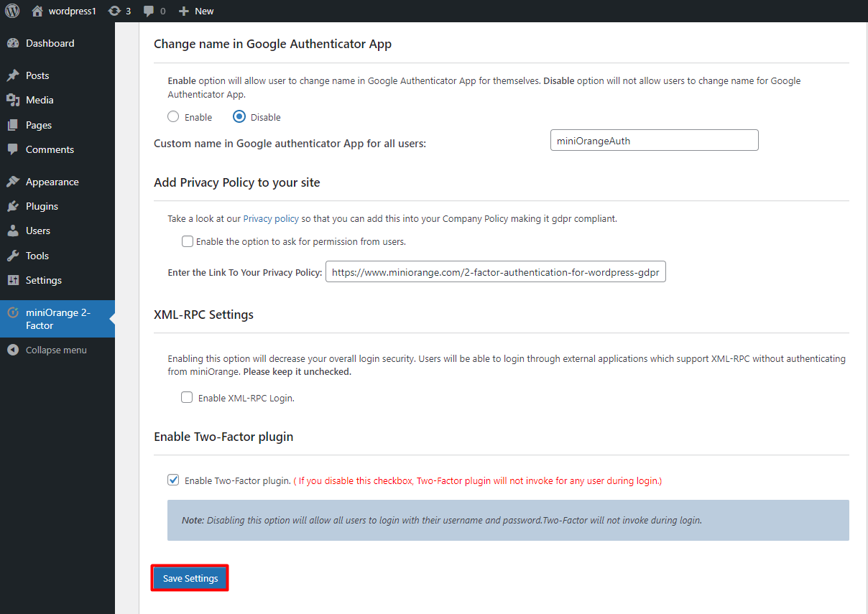The width and height of the screenshot is (868, 614).
Task: Click the Plugins plug icon
Action: click(13, 206)
